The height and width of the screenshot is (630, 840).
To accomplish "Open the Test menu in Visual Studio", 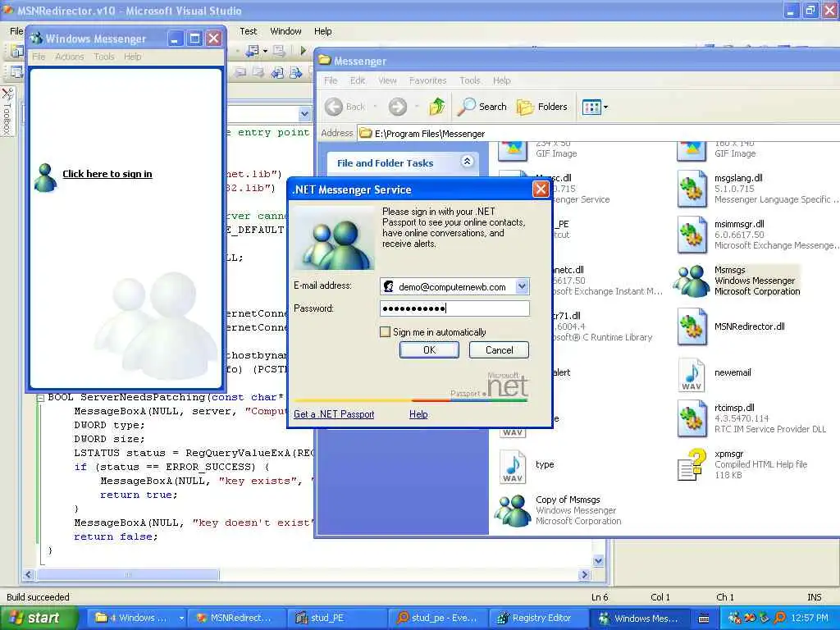I will pos(248,31).
